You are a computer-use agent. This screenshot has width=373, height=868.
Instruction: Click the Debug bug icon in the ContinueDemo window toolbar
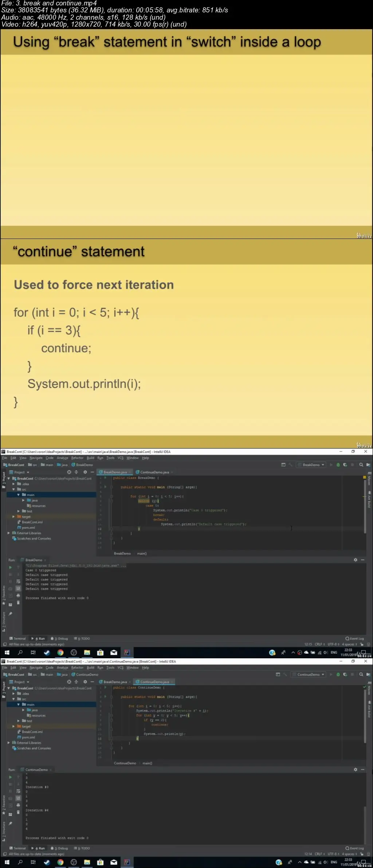coord(338,674)
